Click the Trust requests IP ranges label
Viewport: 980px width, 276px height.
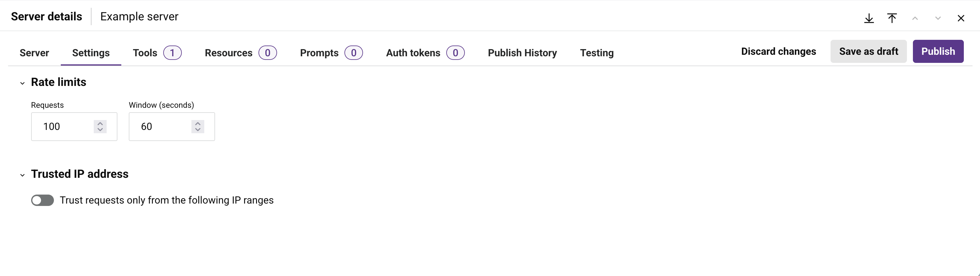pyautogui.click(x=167, y=200)
